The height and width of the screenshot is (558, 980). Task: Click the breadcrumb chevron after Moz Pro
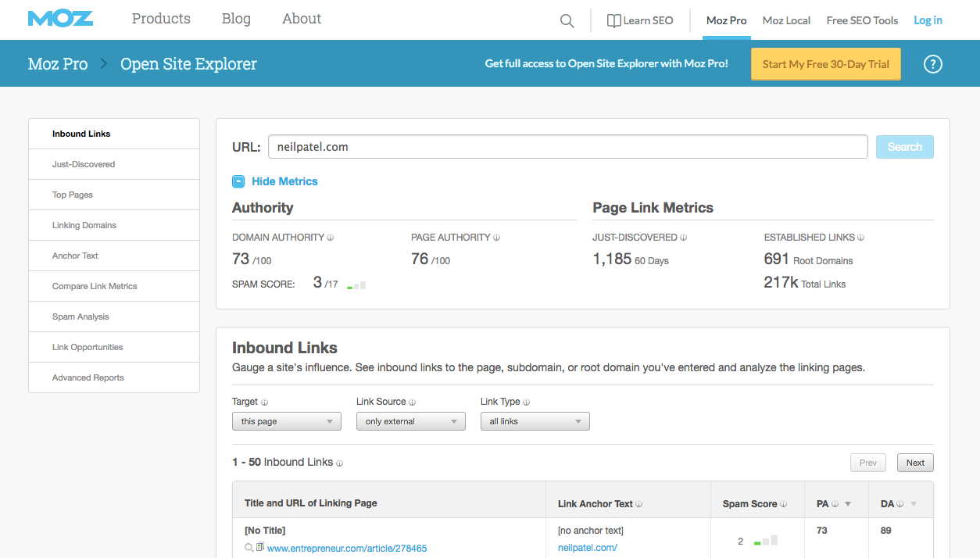click(x=104, y=64)
